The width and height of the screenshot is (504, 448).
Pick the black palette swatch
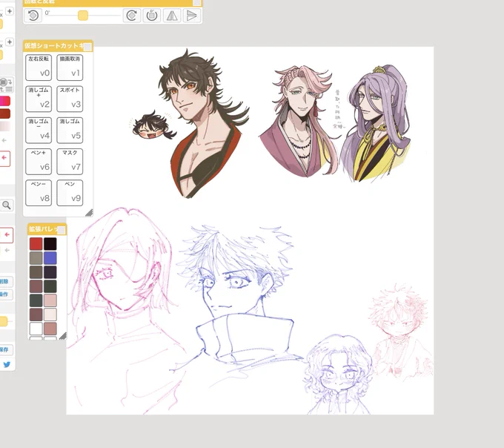(50, 244)
